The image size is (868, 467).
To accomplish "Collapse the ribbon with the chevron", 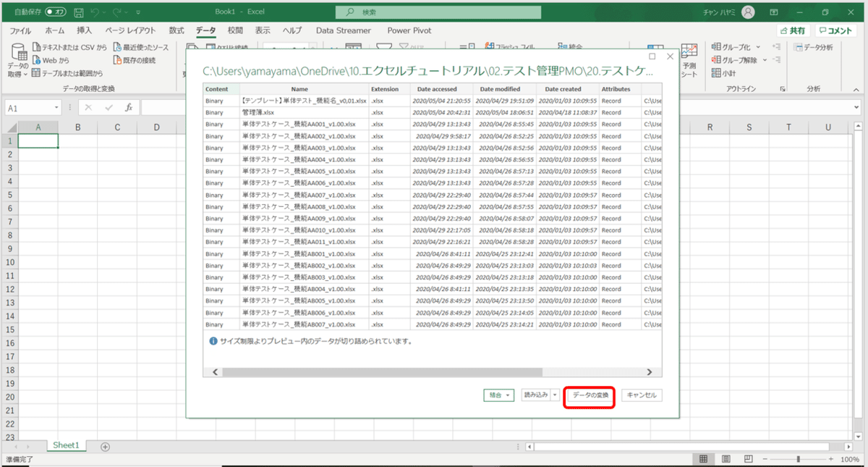I will pyautogui.click(x=855, y=89).
